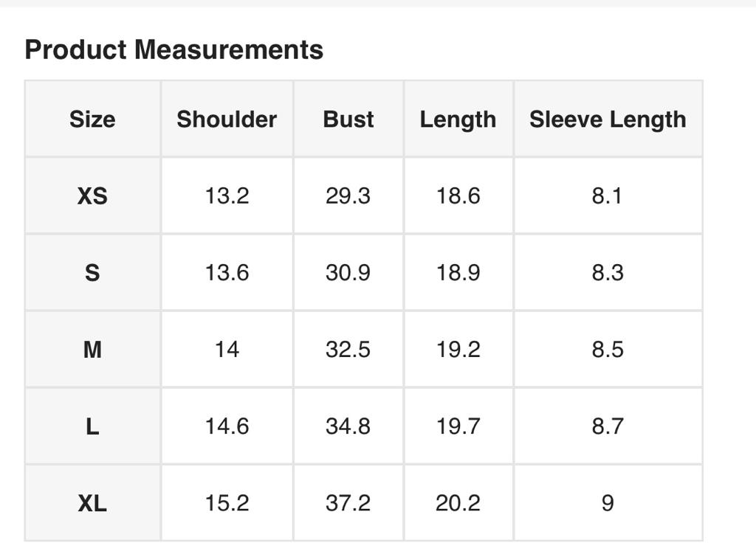756x554 pixels.
Task: Click the XS shoulder value 13.2
Action: pos(227,196)
